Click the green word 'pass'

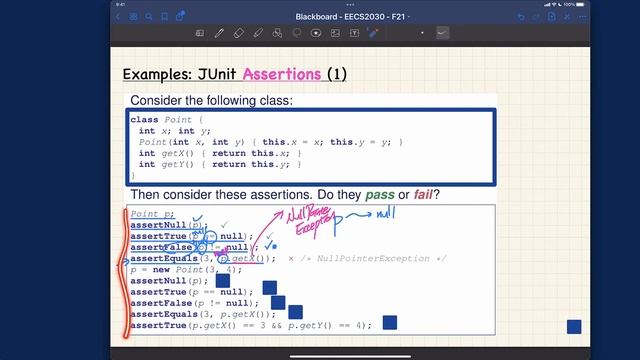(x=380, y=195)
